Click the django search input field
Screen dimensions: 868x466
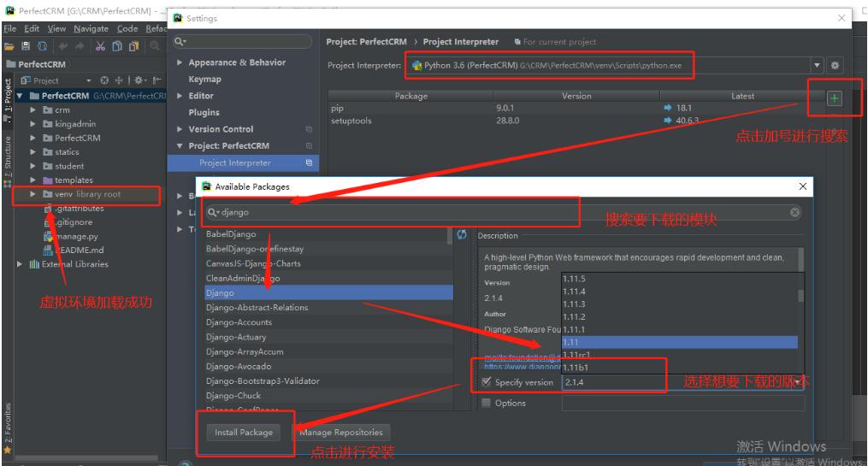pos(503,212)
